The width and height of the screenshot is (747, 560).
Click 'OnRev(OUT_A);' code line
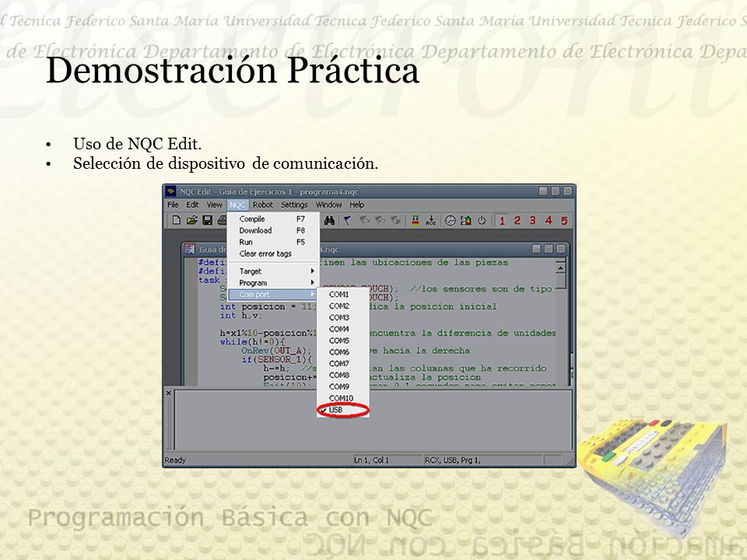(276, 351)
